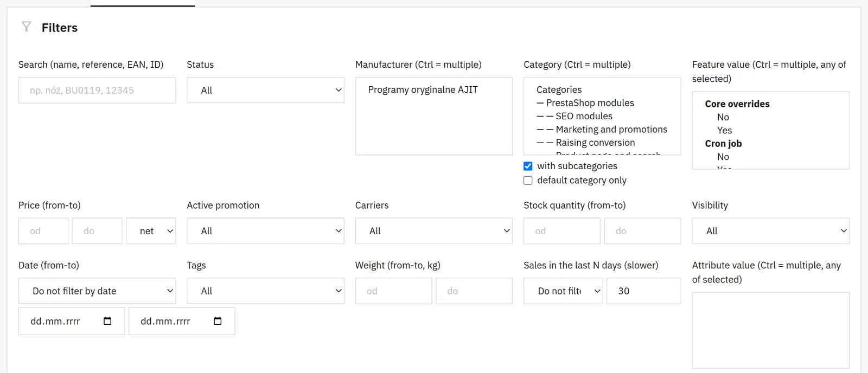
Task: Click inside the Attribute value list box
Action: (770, 330)
